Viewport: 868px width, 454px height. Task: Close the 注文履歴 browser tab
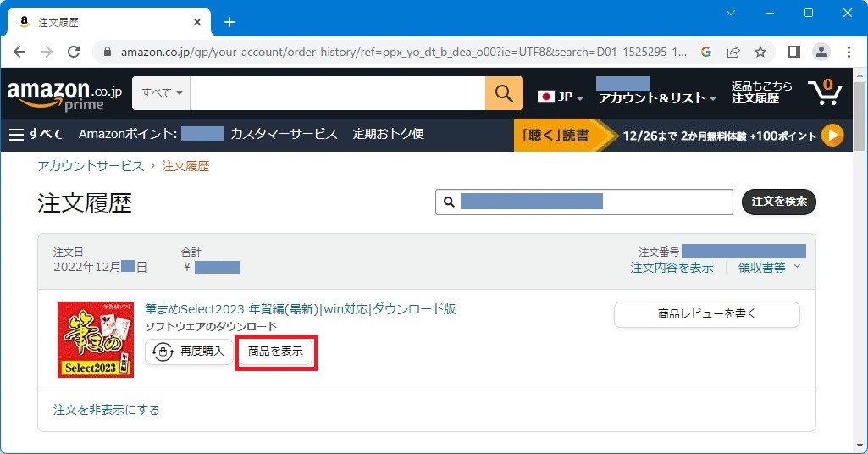197,22
